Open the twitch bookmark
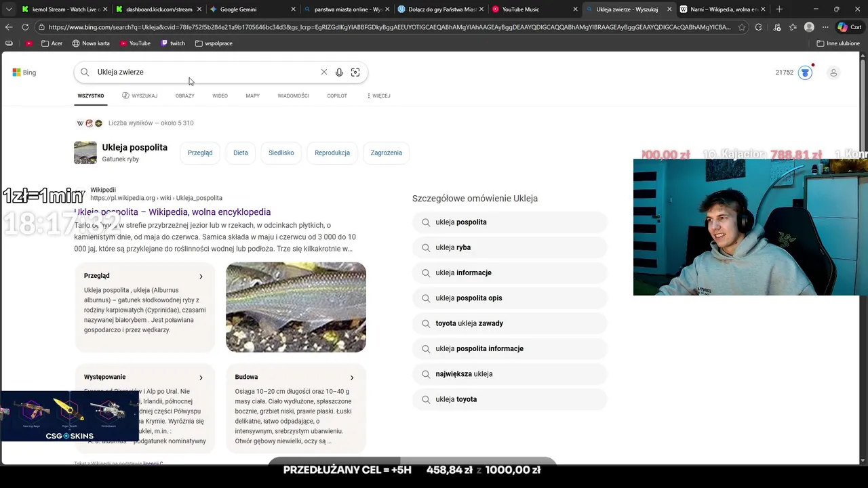This screenshot has height=488, width=868. [173, 43]
